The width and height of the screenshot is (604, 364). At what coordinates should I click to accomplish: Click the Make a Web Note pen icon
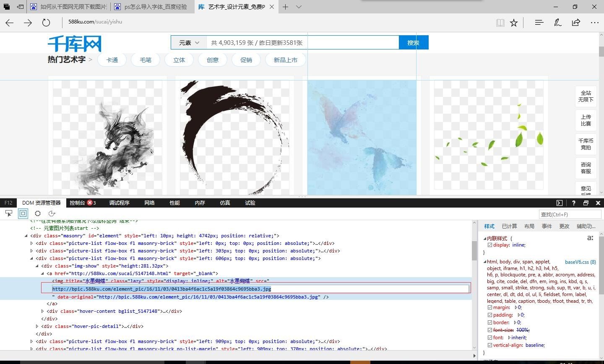coord(557,23)
